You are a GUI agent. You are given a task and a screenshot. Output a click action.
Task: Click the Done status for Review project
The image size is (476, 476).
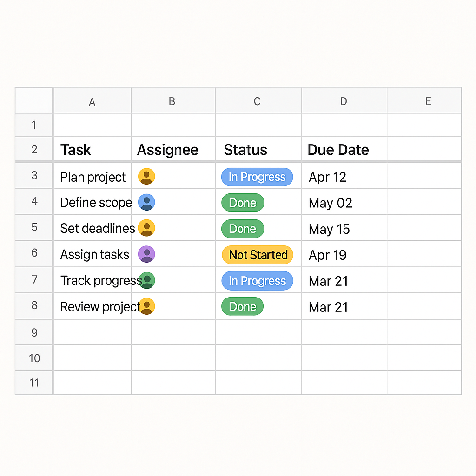coord(242,307)
